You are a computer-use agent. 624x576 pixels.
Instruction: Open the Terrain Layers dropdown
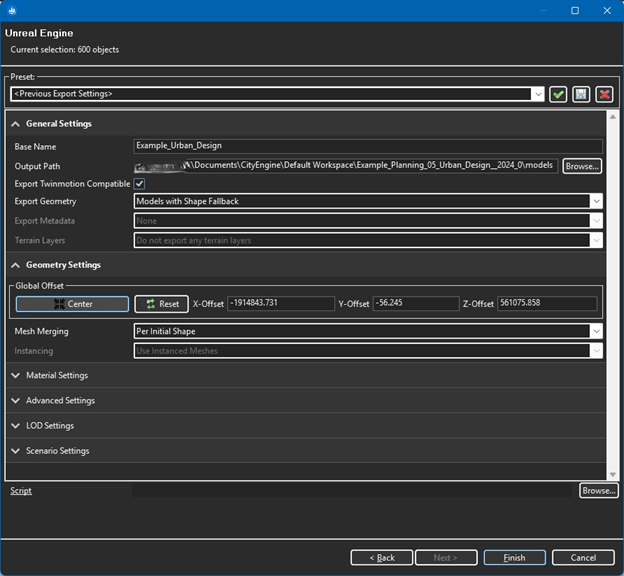pyautogui.click(x=596, y=240)
